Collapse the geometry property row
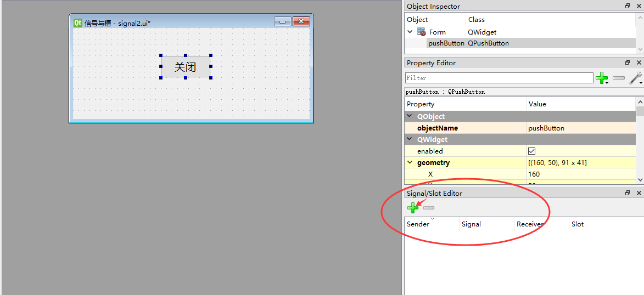644x295 pixels. tap(410, 162)
